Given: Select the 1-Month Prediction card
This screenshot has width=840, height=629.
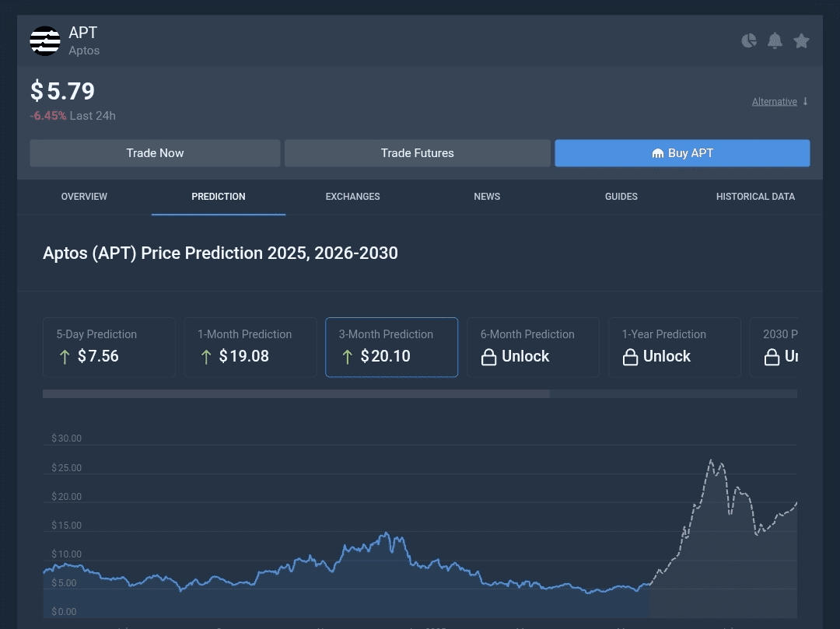Looking at the screenshot, I should click(x=250, y=348).
